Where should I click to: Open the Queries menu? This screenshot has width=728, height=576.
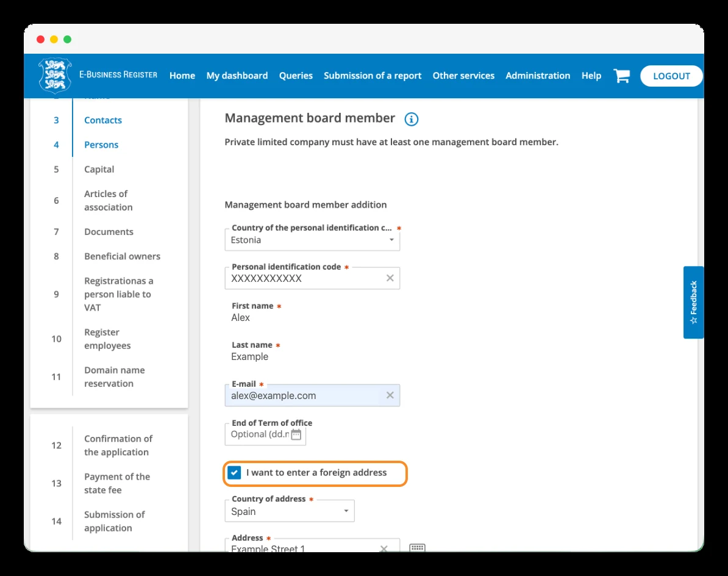tap(296, 76)
